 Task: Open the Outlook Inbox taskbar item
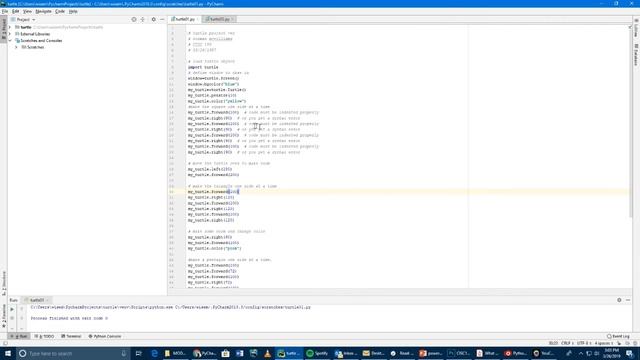click(x=345, y=353)
